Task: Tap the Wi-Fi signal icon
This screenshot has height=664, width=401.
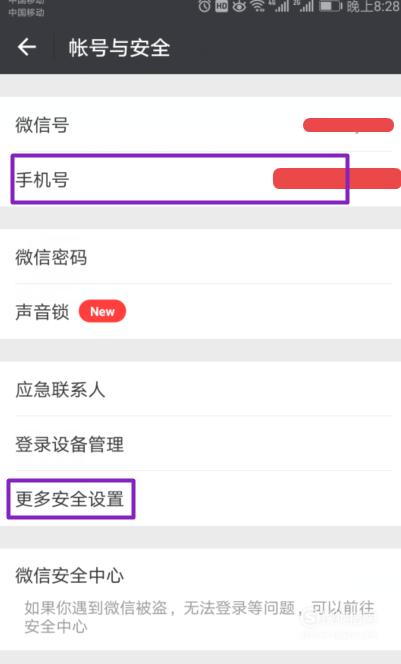Action: click(x=257, y=6)
